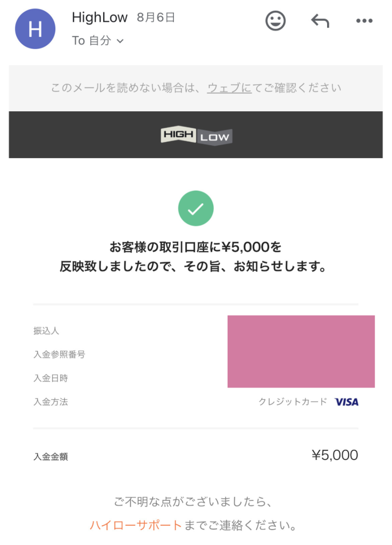392x545 pixels.
Task: Click the sender avatar with letter H
Action: [x=35, y=29]
